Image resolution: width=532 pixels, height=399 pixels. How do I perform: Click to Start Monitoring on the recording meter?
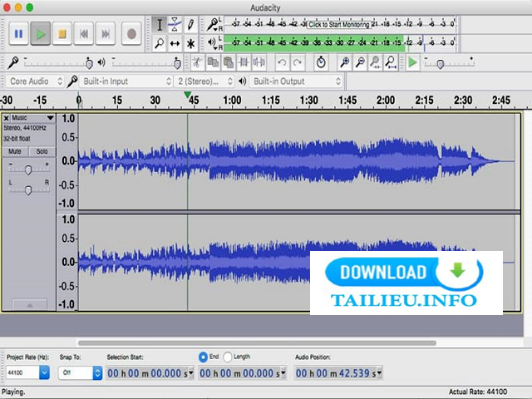[338, 24]
